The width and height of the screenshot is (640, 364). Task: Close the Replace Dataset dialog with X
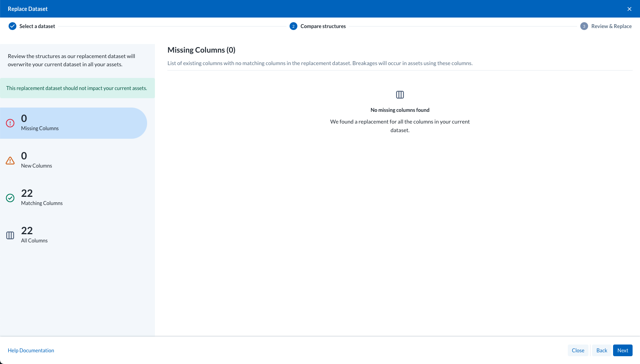[629, 9]
